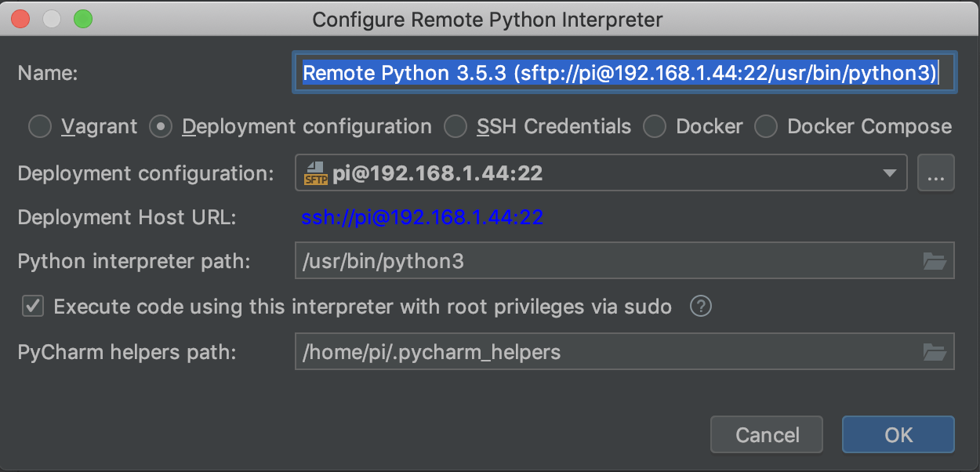Click the gray minimize window button
This screenshot has width=980, height=472.
coord(52,19)
